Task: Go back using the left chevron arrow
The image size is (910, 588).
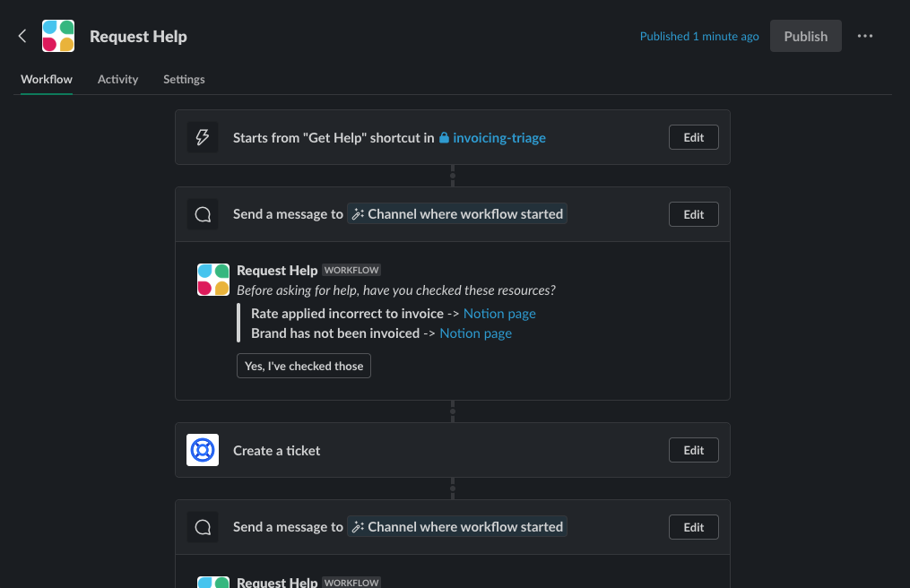Action: pyautogui.click(x=22, y=36)
